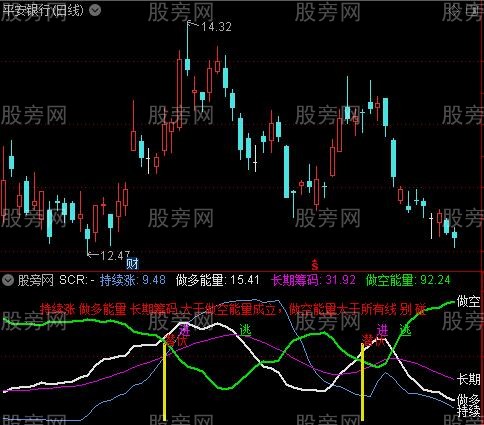Select the 做多能量: 15.41 indicator value
The width and height of the screenshot is (484, 425).
[x=217, y=280]
